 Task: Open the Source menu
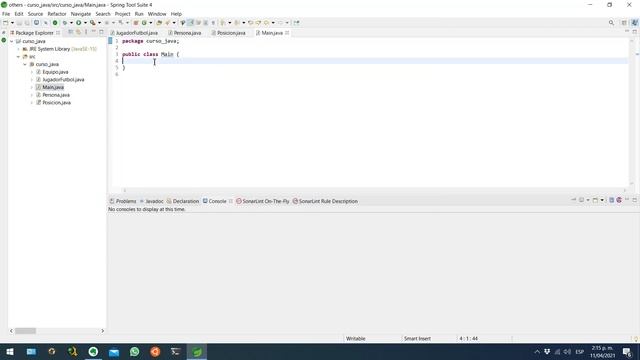pyautogui.click(x=35, y=14)
